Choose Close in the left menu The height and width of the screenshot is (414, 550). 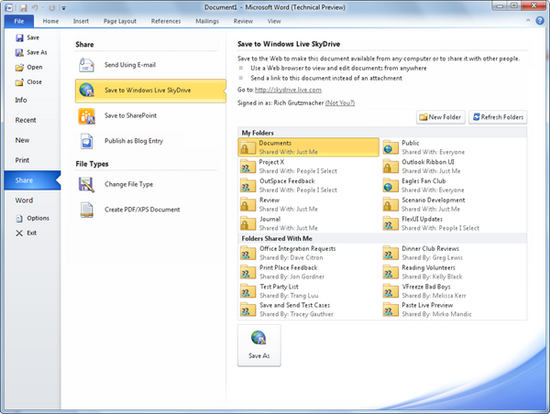[28, 82]
